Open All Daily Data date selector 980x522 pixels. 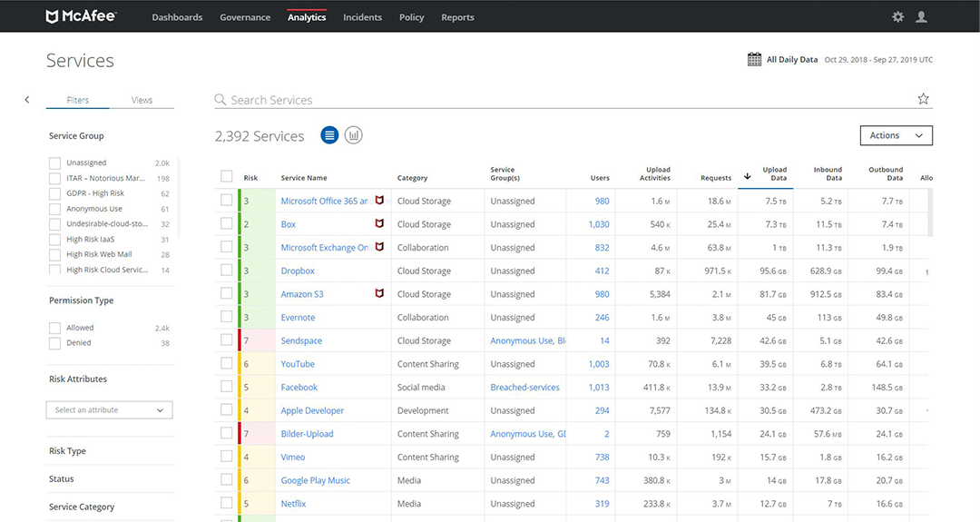point(792,59)
